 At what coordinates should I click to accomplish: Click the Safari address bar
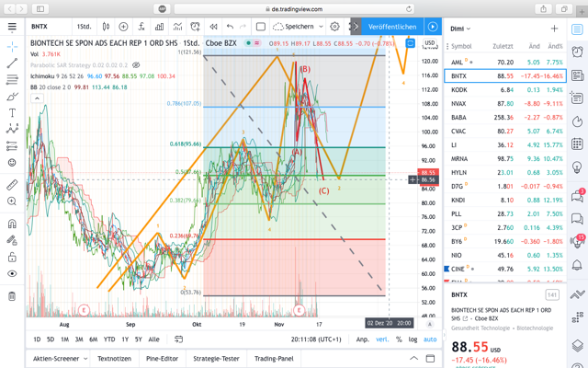294,9
